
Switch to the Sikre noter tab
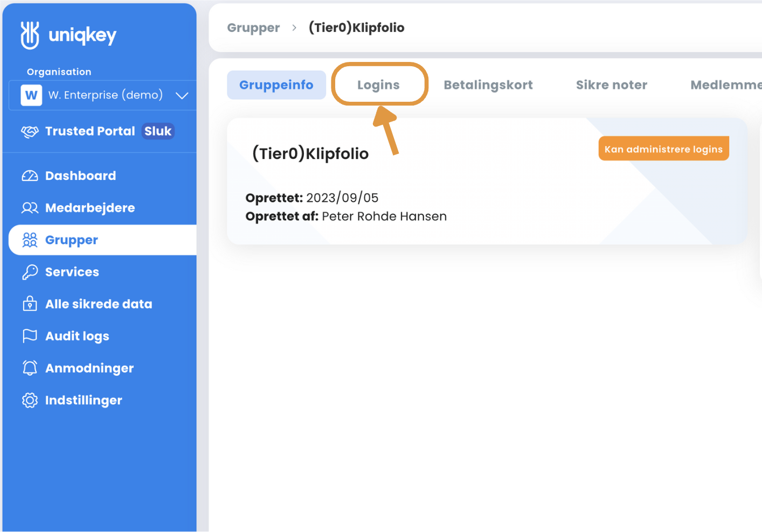[x=612, y=85]
